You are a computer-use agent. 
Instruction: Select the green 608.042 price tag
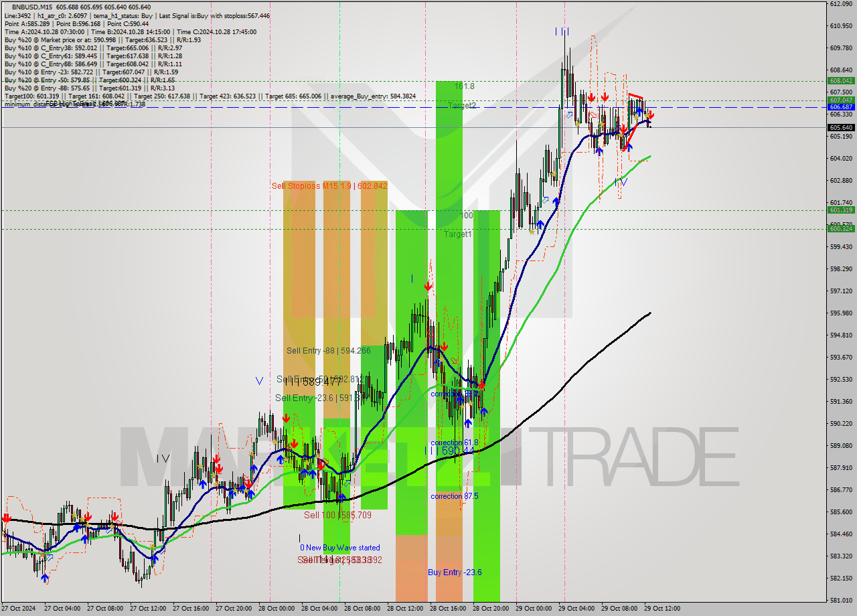[841, 80]
